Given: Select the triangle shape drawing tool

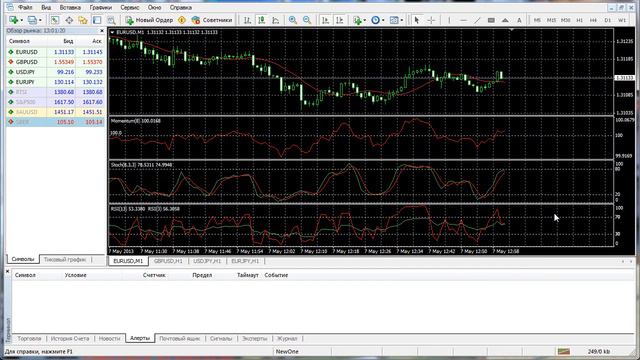Looking at the screenshot, I should (505, 20).
